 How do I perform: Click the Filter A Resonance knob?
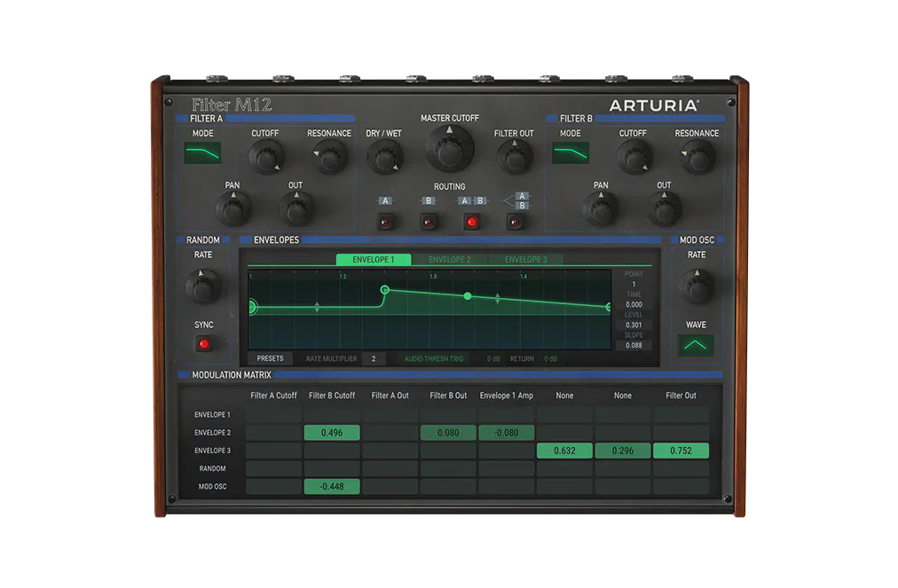tap(329, 158)
